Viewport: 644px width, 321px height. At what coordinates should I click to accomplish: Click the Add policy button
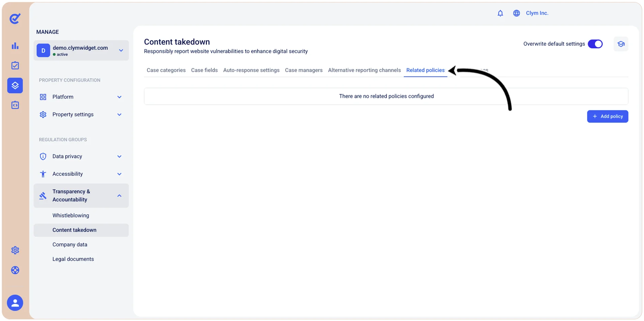pos(607,117)
